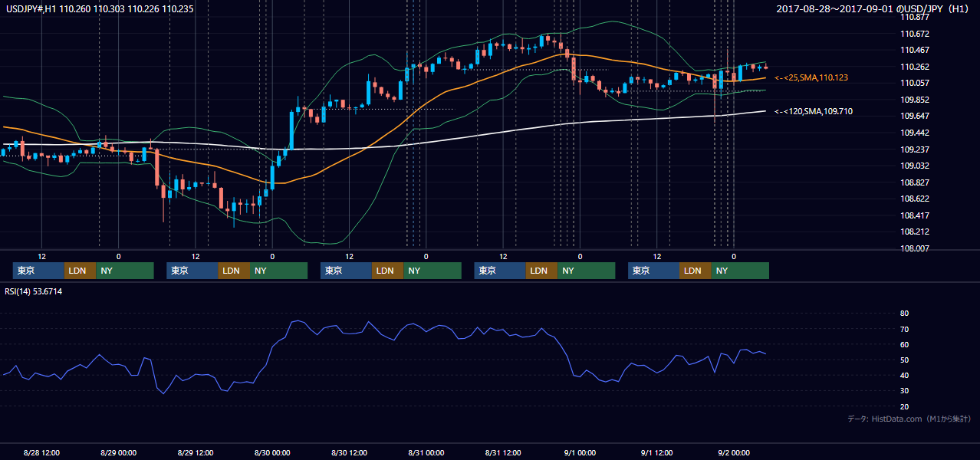Click price axis value 109.237

(x=916, y=149)
